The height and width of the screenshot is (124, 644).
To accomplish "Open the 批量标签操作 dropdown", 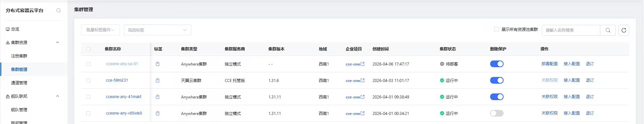I will pos(100,30).
